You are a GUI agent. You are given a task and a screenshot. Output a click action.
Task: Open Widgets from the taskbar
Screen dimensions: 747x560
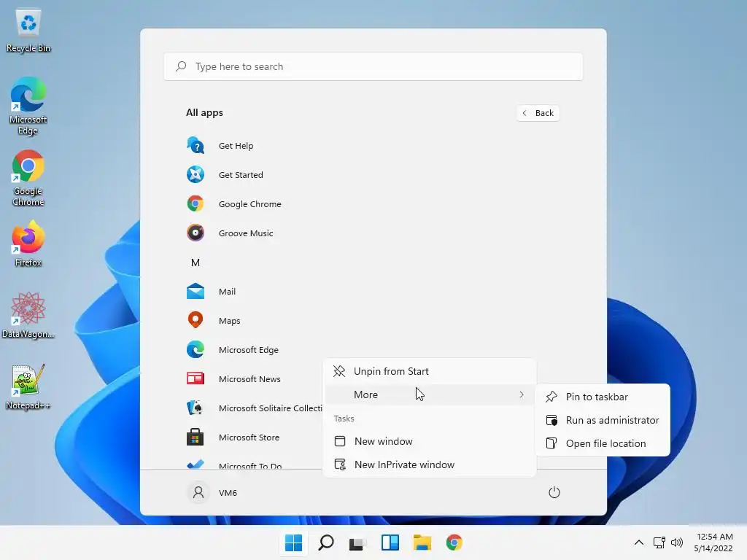tap(390, 542)
